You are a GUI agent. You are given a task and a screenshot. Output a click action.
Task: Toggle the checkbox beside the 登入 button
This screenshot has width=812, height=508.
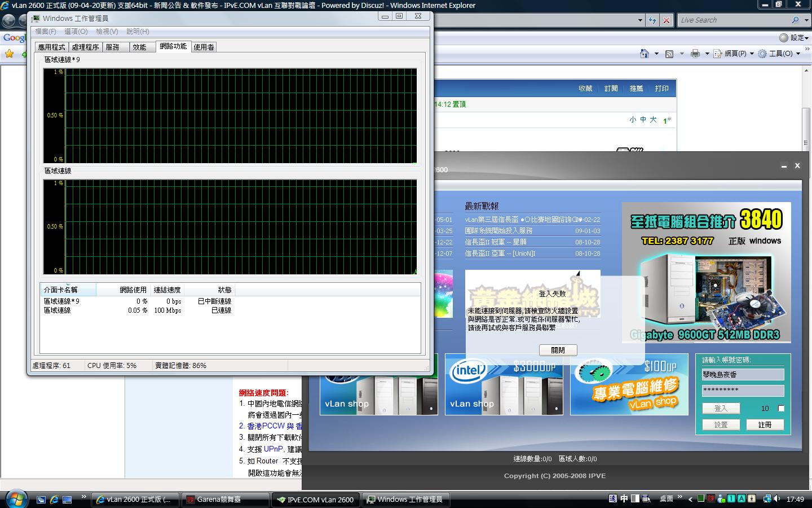pyautogui.click(x=781, y=408)
